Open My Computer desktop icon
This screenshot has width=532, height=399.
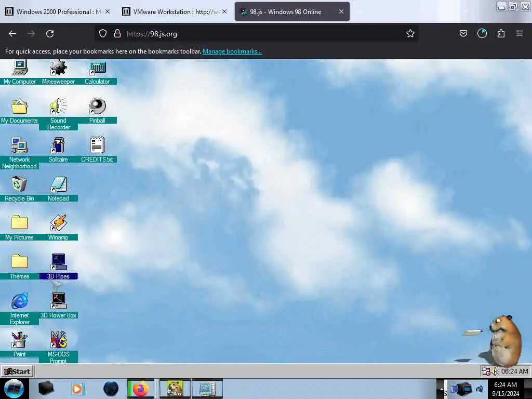20,72
